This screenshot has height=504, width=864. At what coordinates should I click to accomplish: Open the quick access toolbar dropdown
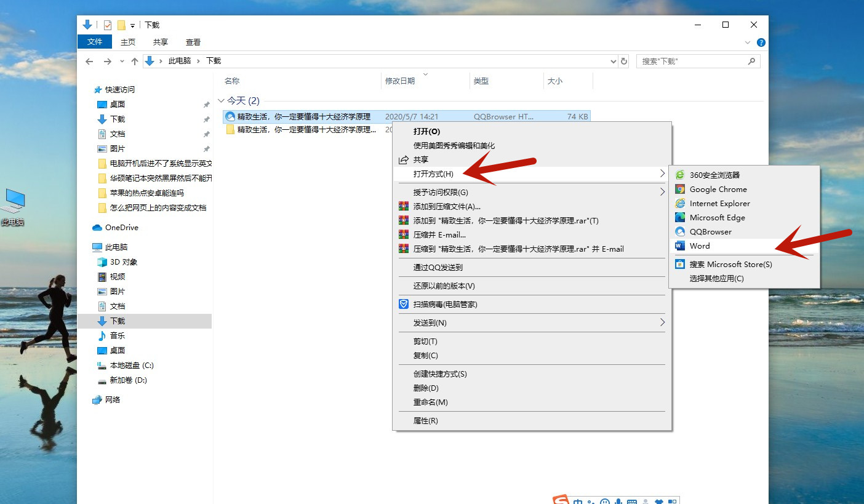point(132,25)
